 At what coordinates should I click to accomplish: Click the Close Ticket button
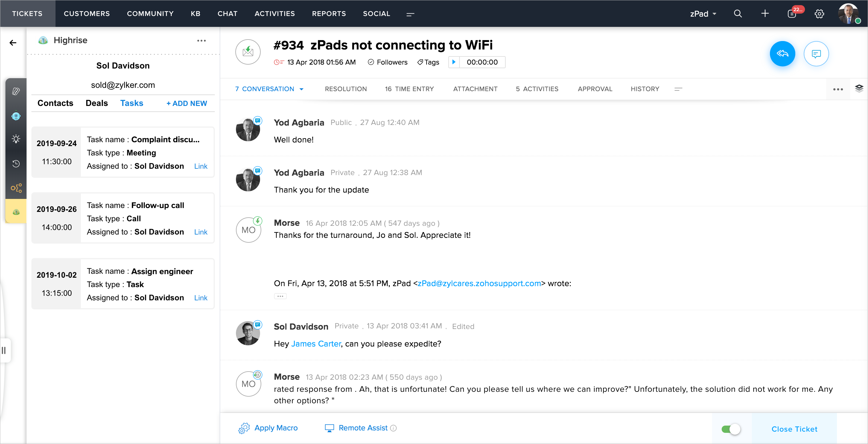tap(794, 429)
